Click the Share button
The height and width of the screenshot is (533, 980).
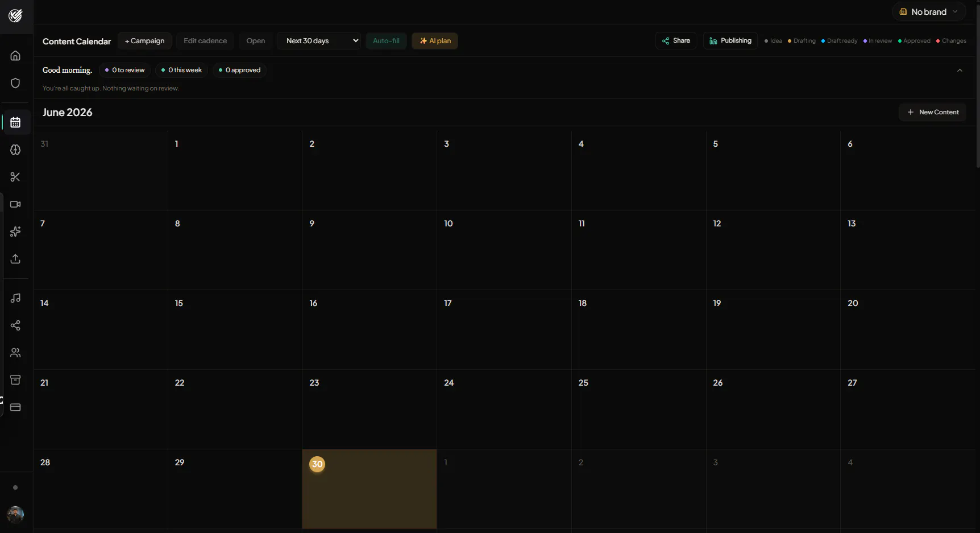676,41
